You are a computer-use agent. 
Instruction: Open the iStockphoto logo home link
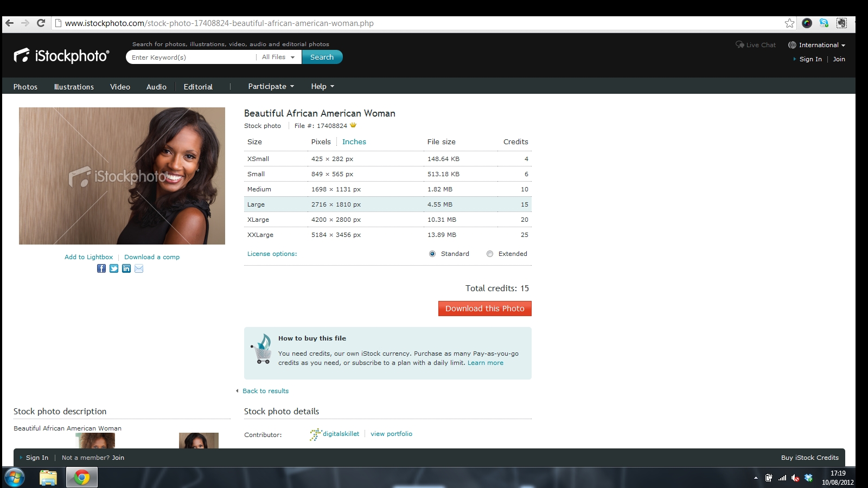click(x=61, y=55)
